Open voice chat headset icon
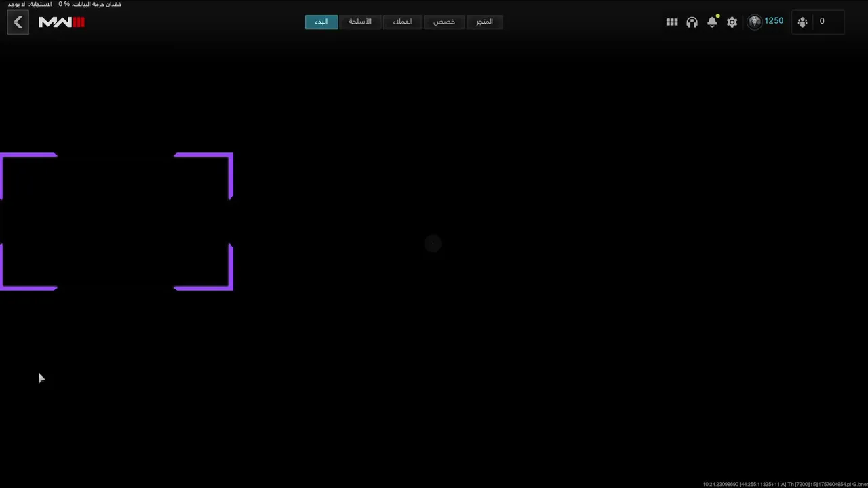The height and width of the screenshot is (488, 868). click(x=692, y=22)
